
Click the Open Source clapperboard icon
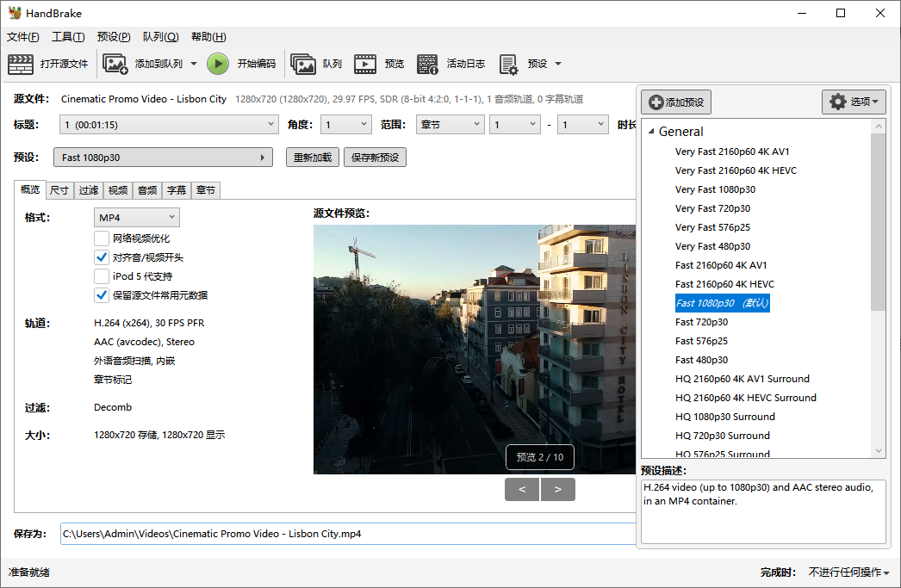point(21,64)
